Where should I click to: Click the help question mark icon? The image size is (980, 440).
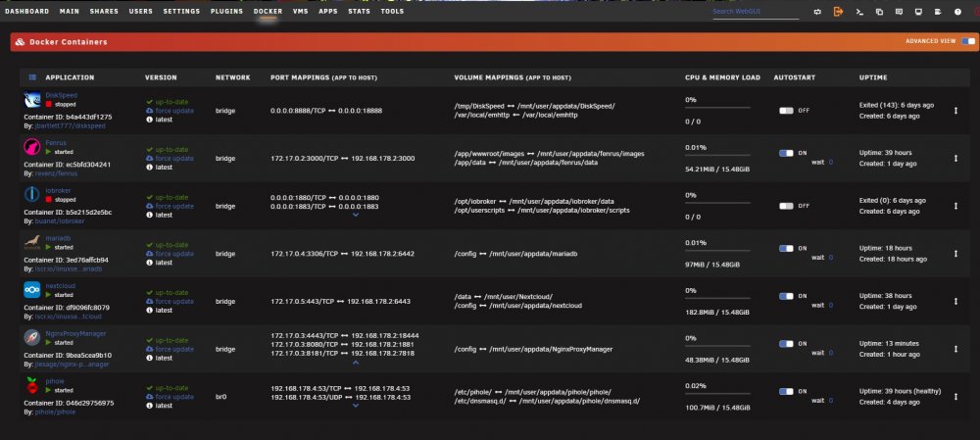point(957,11)
